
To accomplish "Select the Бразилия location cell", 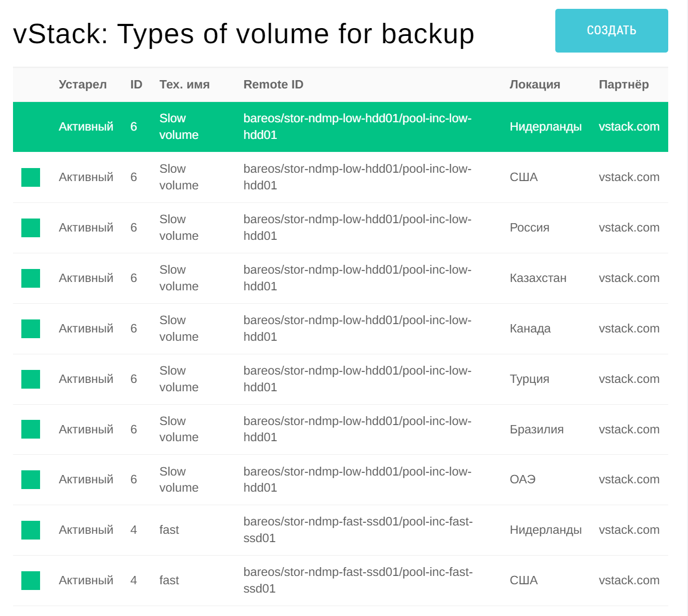I will (537, 430).
